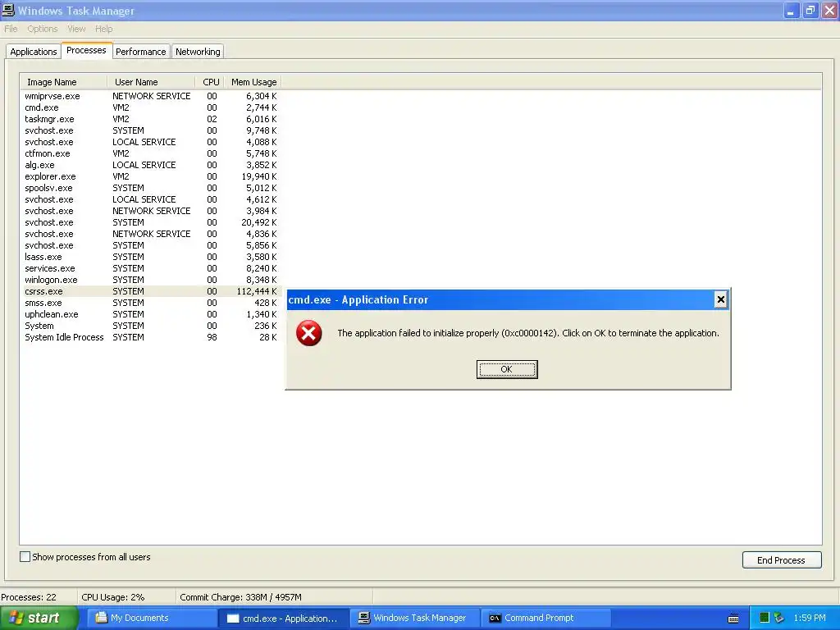Select the taskmgr.exe process
Image resolution: width=840 pixels, height=630 pixels.
(151, 119)
